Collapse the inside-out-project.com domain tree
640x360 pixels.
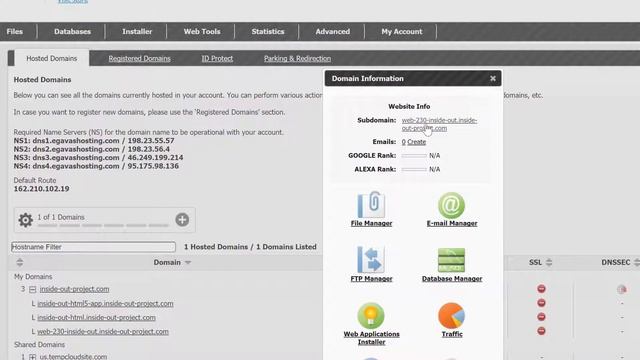33,289
